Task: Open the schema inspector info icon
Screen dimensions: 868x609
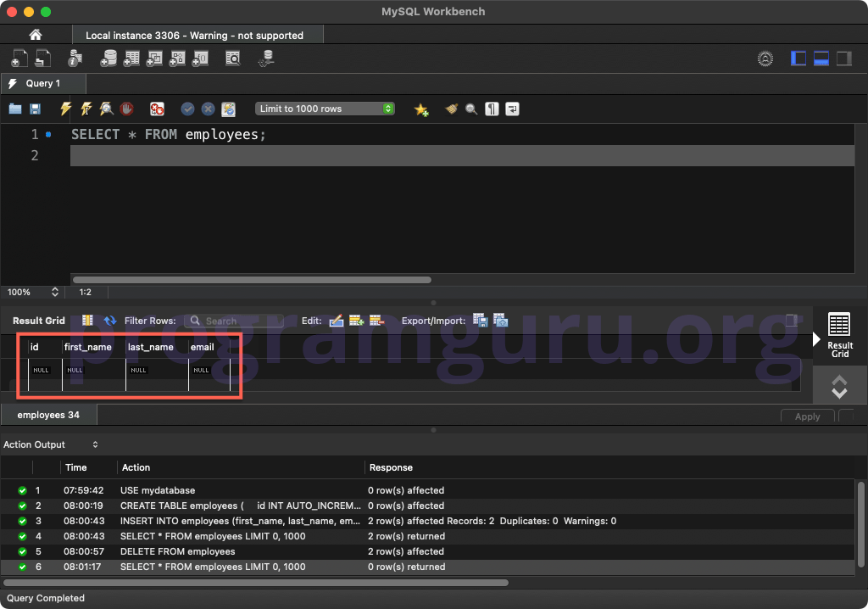Action: tap(75, 59)
